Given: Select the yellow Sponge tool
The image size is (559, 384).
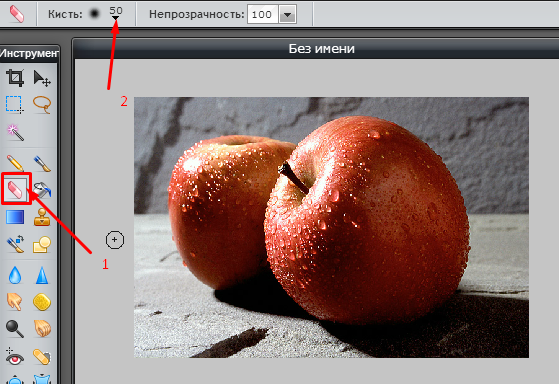Looking at the screenshot, I should click(42, 302).
